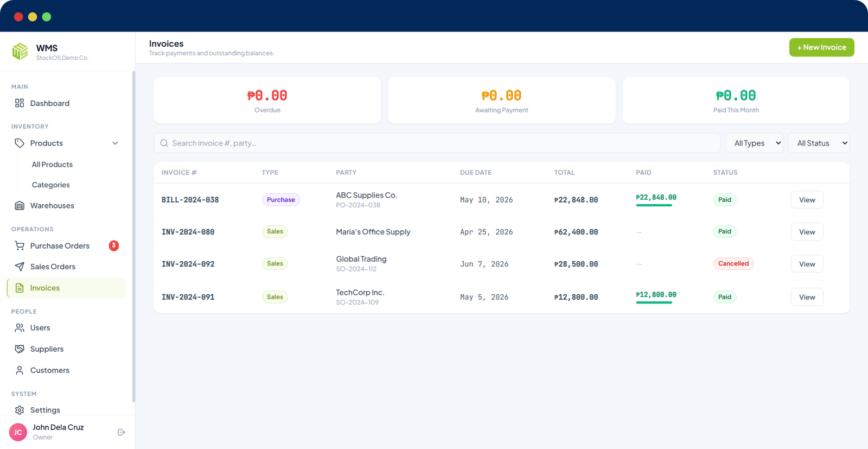Click the Overdue ₱0.00 summary card
Screen dimensions: 868x449
coord(267,100)
